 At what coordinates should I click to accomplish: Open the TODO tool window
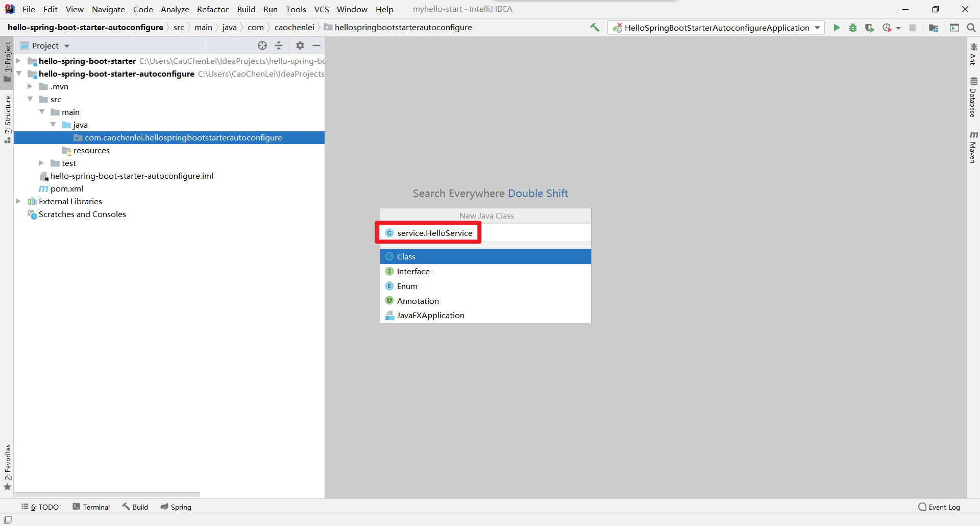point(40,507)
